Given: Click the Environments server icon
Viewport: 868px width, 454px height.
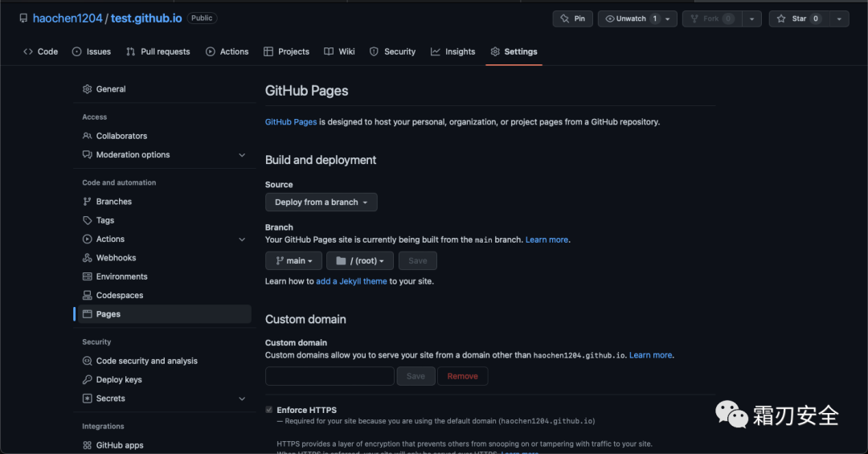Looking at the screenshot, I should (87, 277).
